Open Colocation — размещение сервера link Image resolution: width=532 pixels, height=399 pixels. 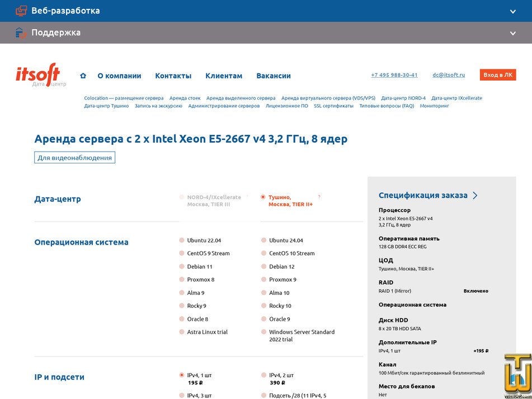click(124, 98)
